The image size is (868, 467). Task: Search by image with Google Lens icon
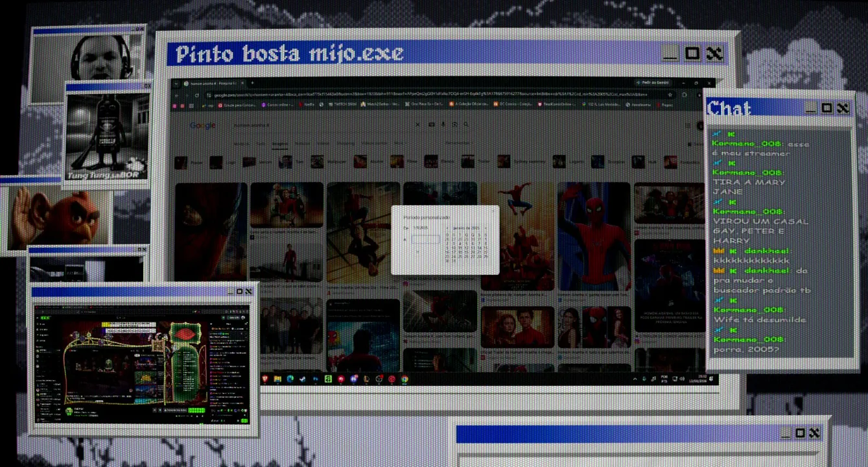tap(455, 125)
